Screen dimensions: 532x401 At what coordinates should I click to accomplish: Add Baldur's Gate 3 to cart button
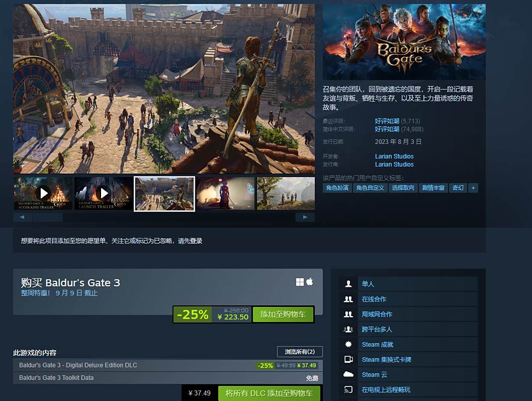coord(283,314)
